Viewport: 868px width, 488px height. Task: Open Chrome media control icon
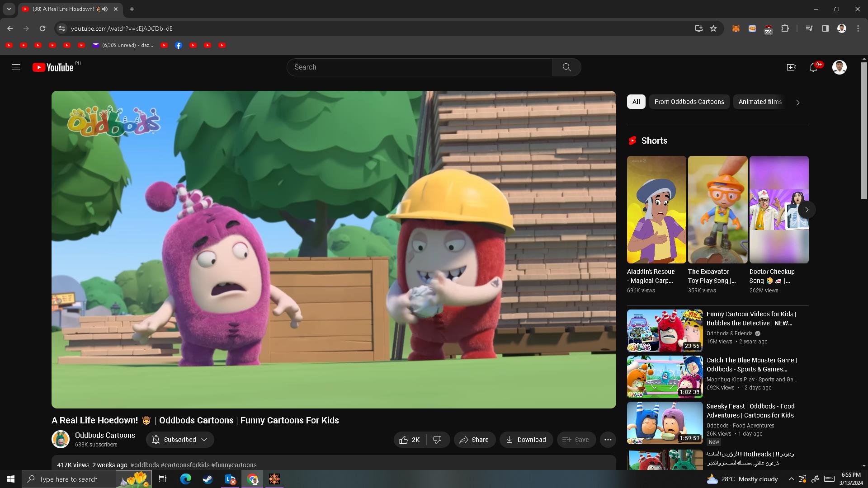[809, 28]
